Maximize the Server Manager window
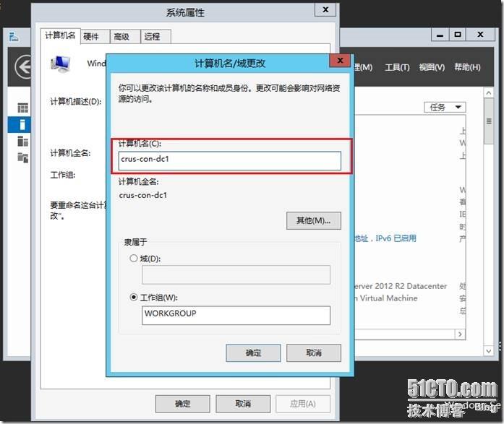The image size is (504, 424). pyautogui.click(x=458, y=35)
